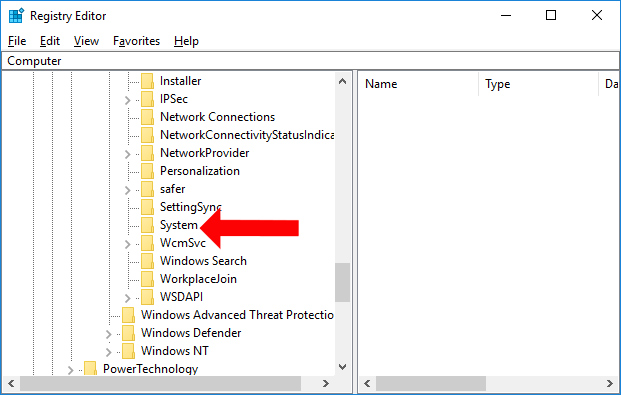Screen dimensions: 621x395
Task: Click the safer key folder icon
Action: point(147,189)
